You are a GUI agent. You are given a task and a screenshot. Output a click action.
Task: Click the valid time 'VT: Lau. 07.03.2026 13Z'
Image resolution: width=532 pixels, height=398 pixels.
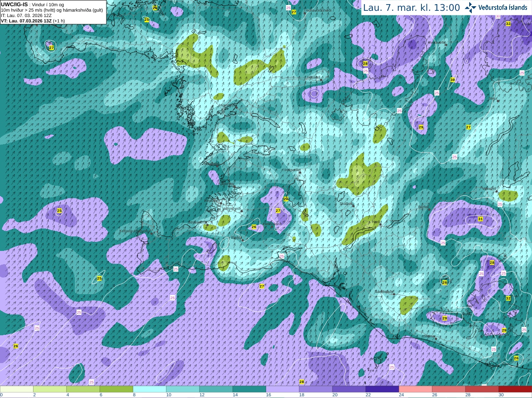[x=33, y=21]
